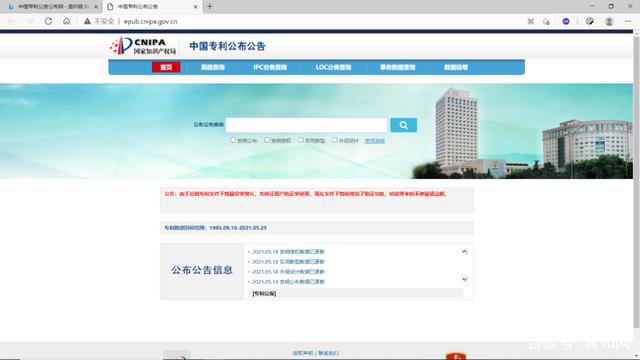Select the 首页 navigation tab
The image size is (640, 360).
[166, 67]
